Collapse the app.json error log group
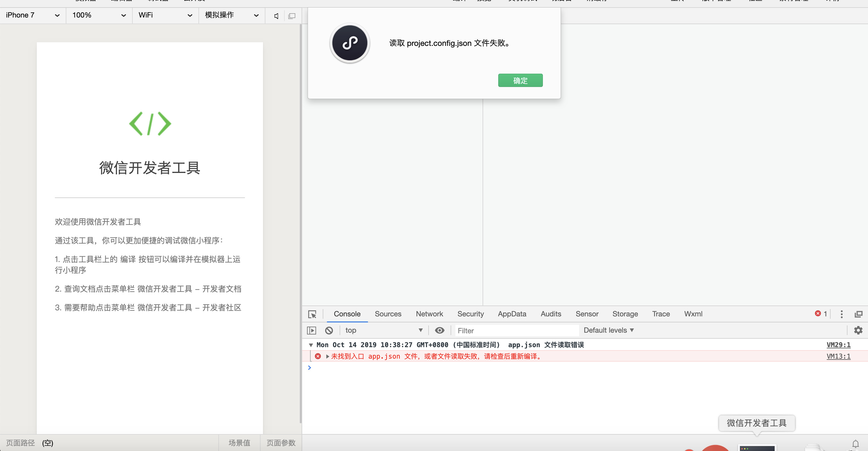 311,345
